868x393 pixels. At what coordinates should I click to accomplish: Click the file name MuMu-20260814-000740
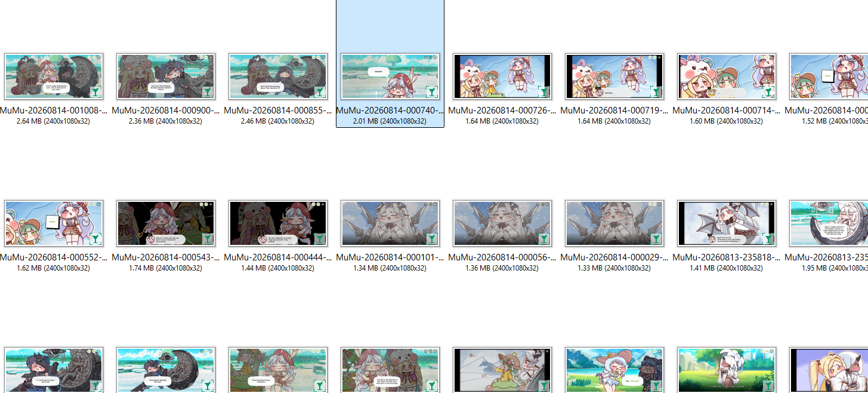coord(390,110)
